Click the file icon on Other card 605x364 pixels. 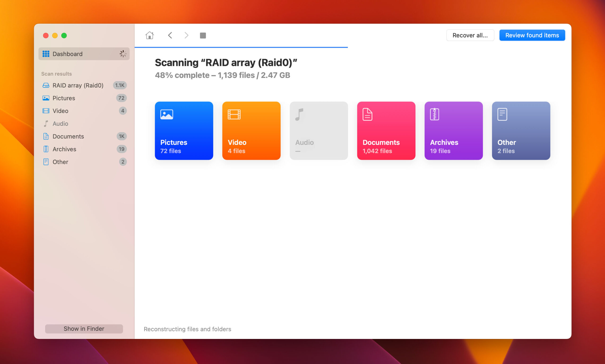502,114
